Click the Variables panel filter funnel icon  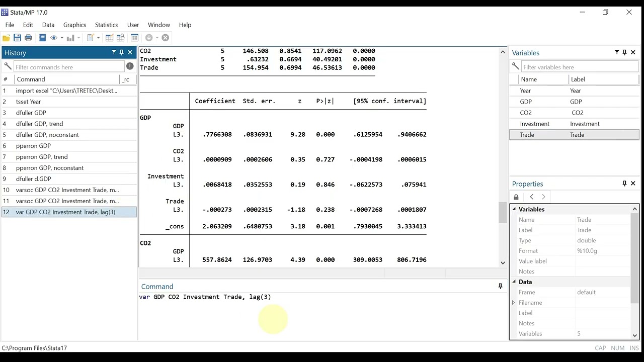[617, 52]
